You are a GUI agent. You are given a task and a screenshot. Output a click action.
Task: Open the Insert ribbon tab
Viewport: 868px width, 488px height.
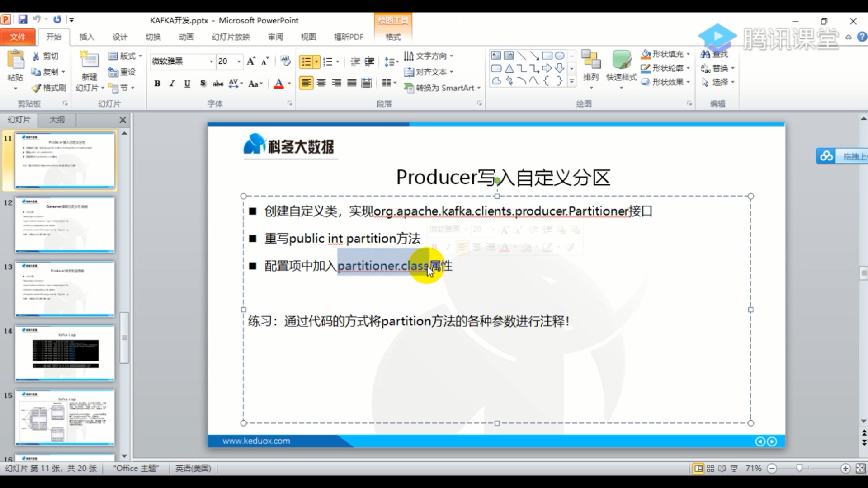coord(86,37)
